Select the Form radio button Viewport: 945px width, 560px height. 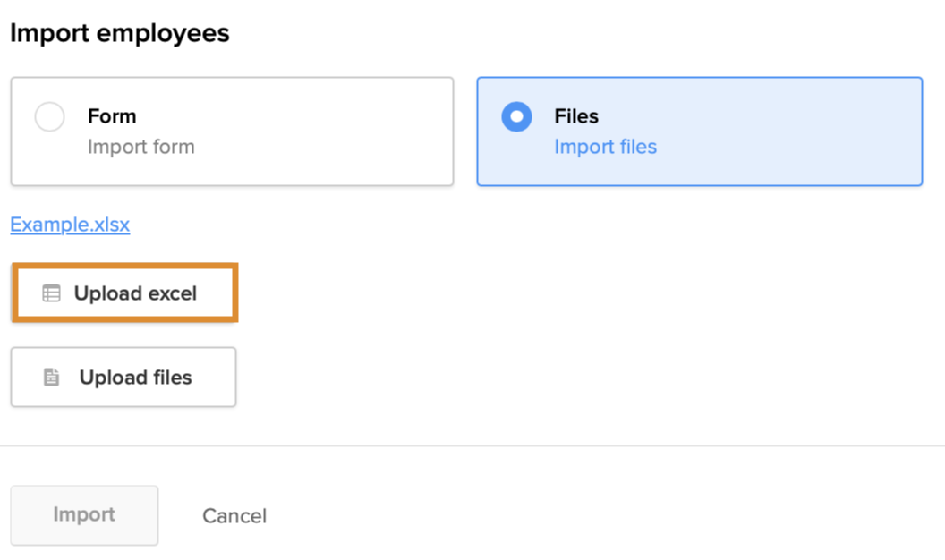coord(49,117)
